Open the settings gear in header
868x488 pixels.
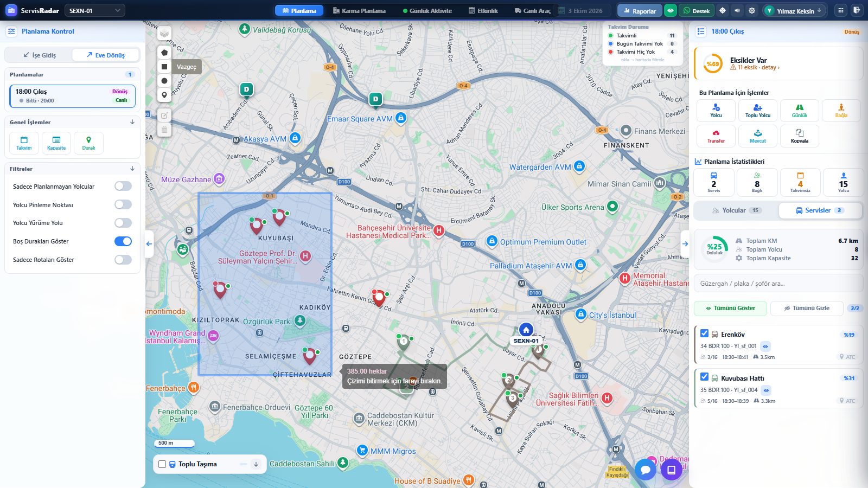(752, 10)
